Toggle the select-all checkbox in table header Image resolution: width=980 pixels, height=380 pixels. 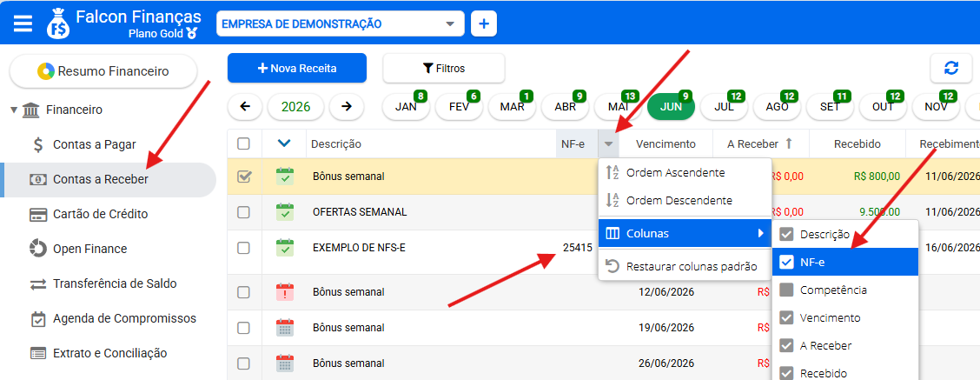[x=244, y=144]
